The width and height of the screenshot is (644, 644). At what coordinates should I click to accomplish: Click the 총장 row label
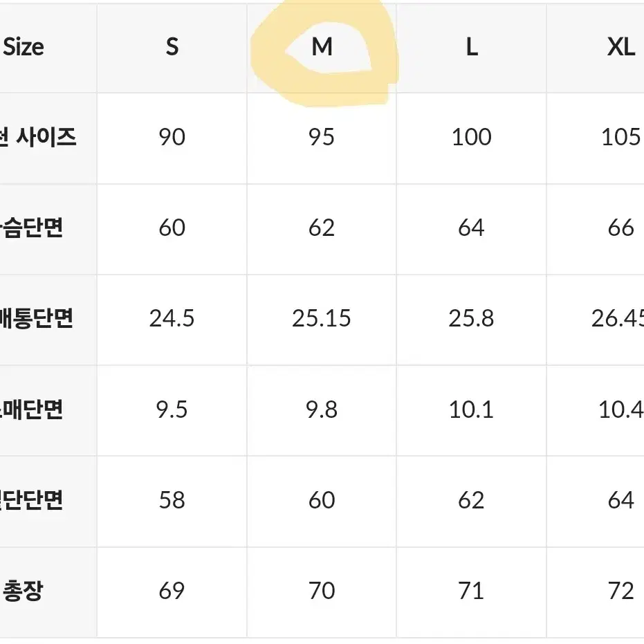[23, 591]
